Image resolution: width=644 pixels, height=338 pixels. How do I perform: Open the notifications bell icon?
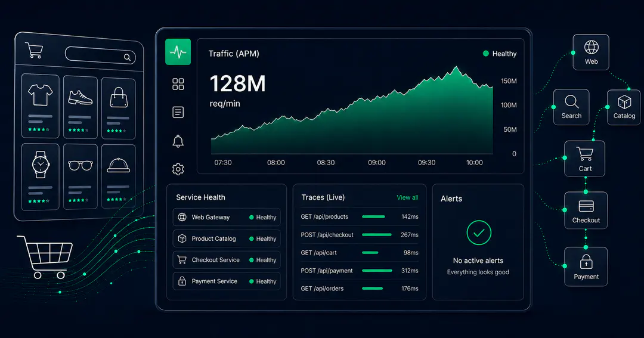[178, 141]
